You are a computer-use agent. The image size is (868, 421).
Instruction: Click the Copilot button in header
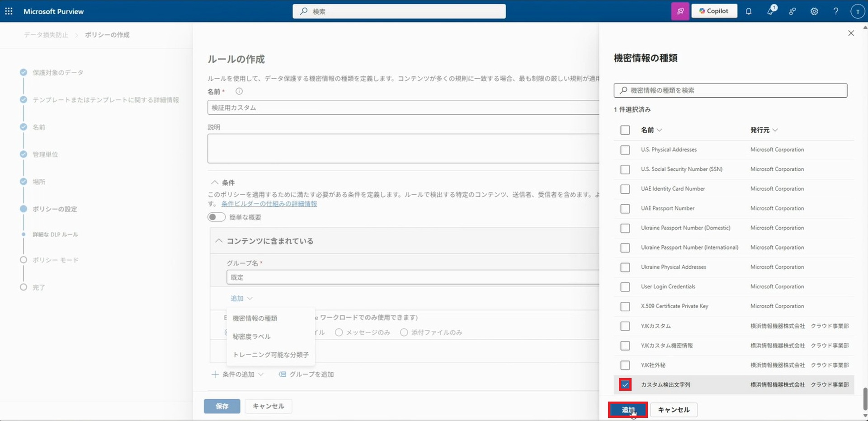pyautogui.click(x=714, y=11)
